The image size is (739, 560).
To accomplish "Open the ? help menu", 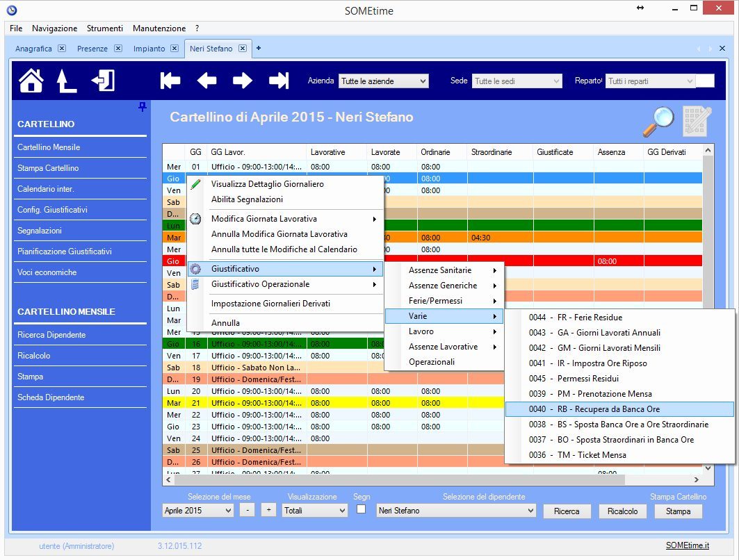I will (x=197, y=28).
